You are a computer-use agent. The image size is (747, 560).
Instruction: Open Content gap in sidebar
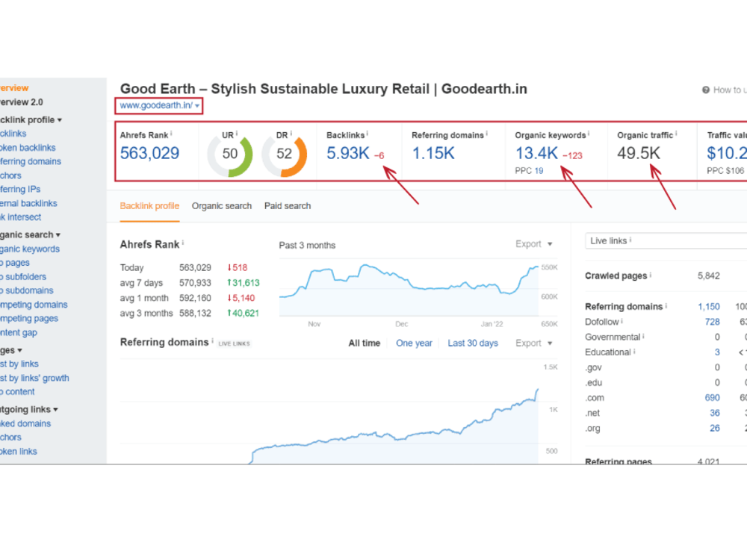click(x=19, y=333)
